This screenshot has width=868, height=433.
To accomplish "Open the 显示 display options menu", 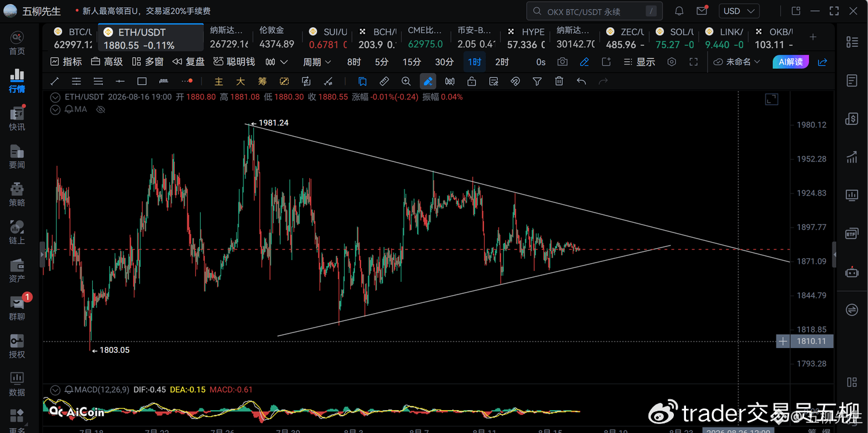I will pos(639,62).
